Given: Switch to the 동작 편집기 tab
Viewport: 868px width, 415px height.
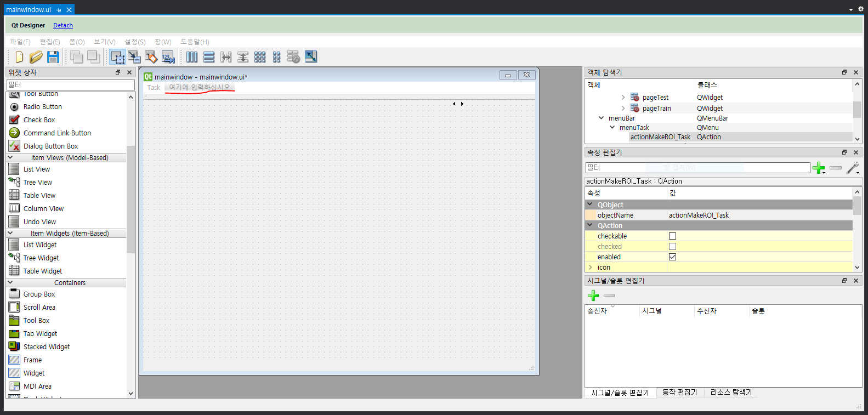Looking at the screenshot, I should pyautogui.click(x=679, y=392).
